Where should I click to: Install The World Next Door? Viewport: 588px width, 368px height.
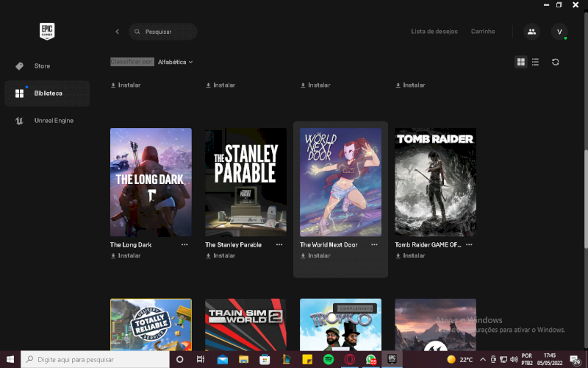point(315,255)
